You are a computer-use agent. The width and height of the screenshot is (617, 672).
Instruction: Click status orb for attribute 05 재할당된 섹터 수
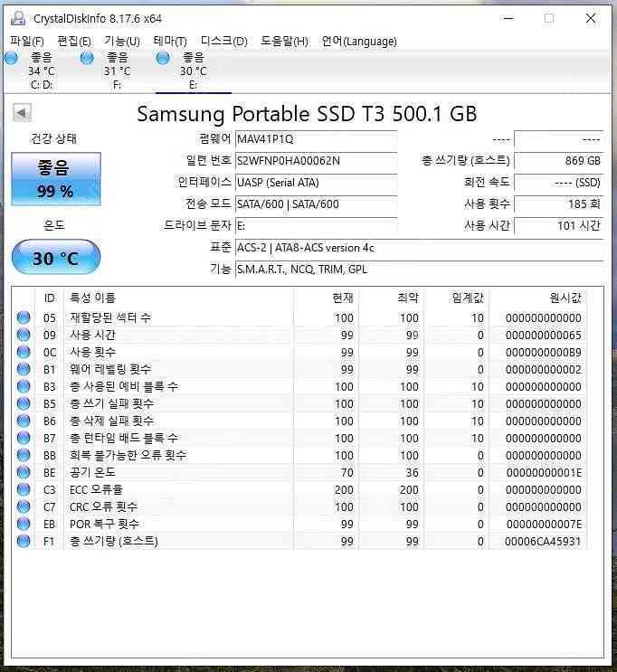click(x=24, y=317)
